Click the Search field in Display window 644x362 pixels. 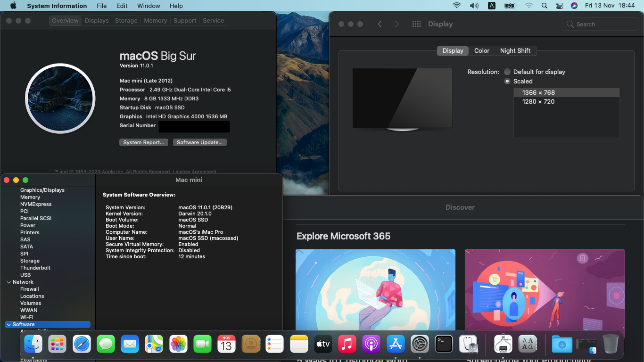pyautogui.click(x=600, y=24)
